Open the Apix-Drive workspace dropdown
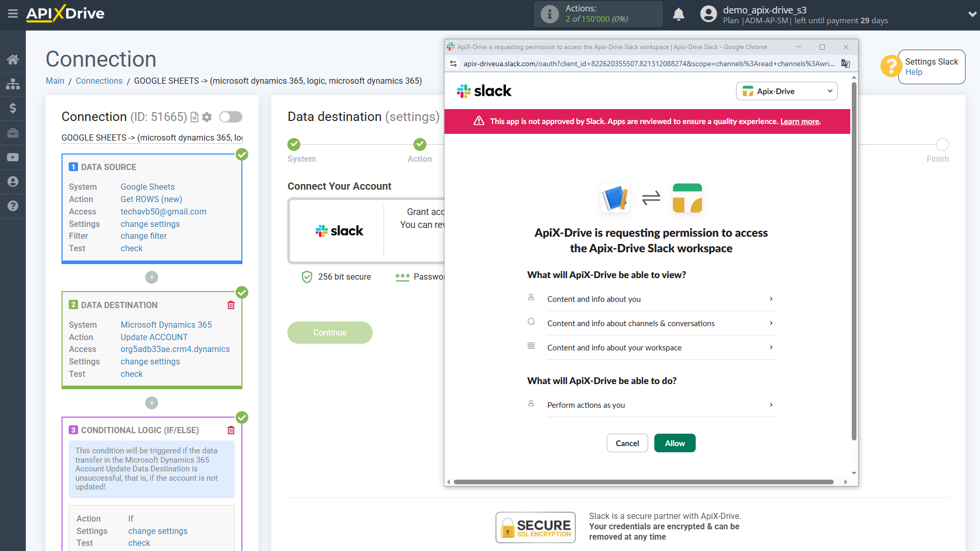Image resolution: width=980 pixels, height=551 pixels. [786, 91]
